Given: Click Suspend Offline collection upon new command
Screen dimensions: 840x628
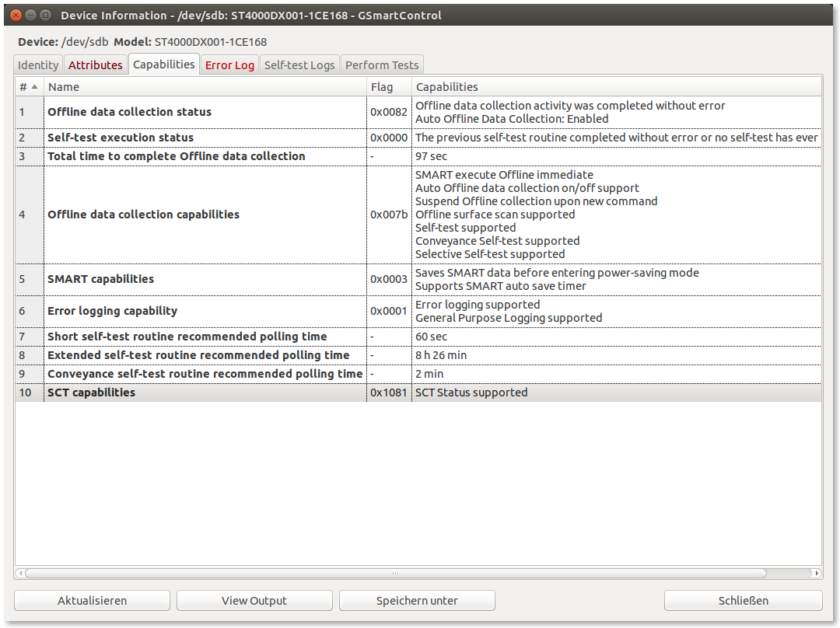Looking at the screenshot, I should (x=536, y=201).
